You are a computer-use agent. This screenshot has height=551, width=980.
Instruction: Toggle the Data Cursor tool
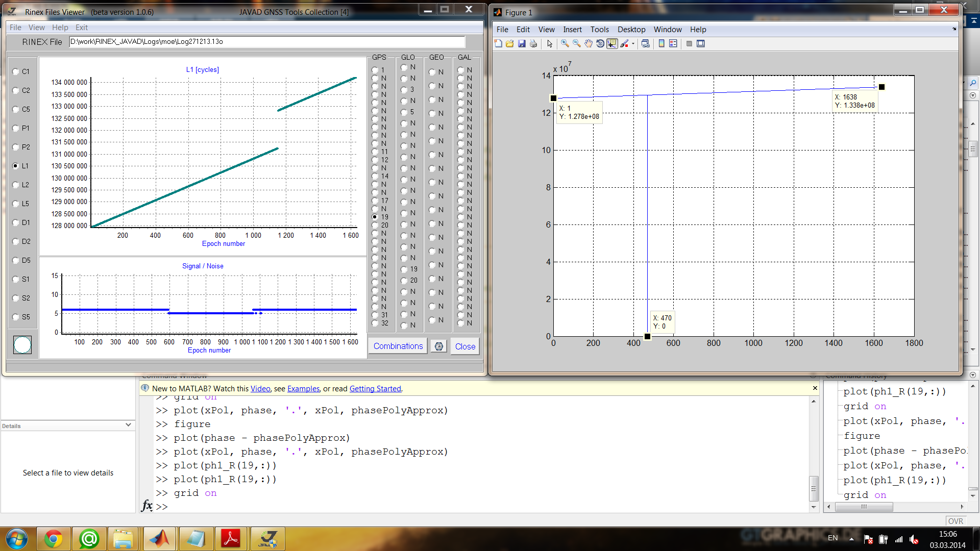(x=612, y=44)
